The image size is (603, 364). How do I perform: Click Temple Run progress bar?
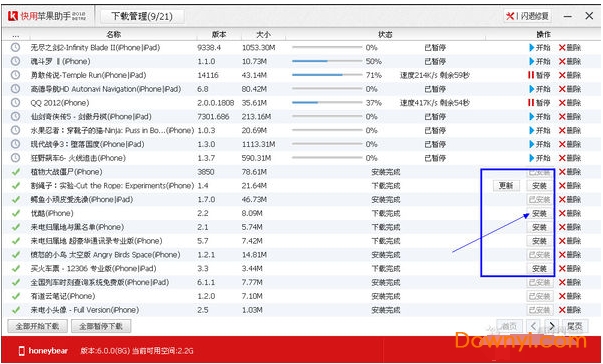click(x=327, y=75)
